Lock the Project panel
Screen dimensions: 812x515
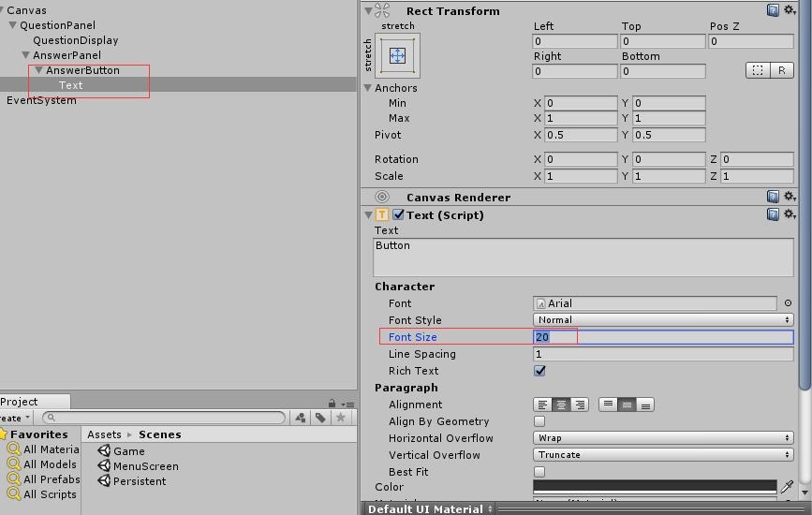click(x=332, y=404)
